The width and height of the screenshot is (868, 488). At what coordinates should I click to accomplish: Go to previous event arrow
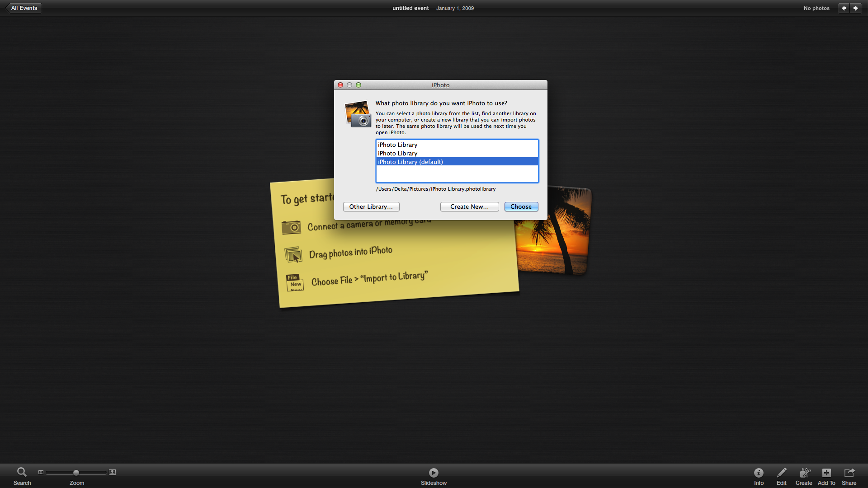[x=844, y=8]
